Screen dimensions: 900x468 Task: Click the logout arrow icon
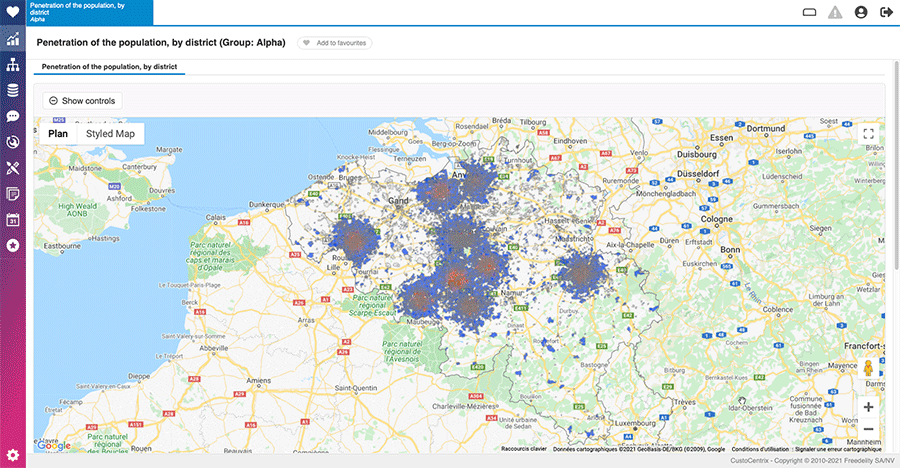[886, 13]
